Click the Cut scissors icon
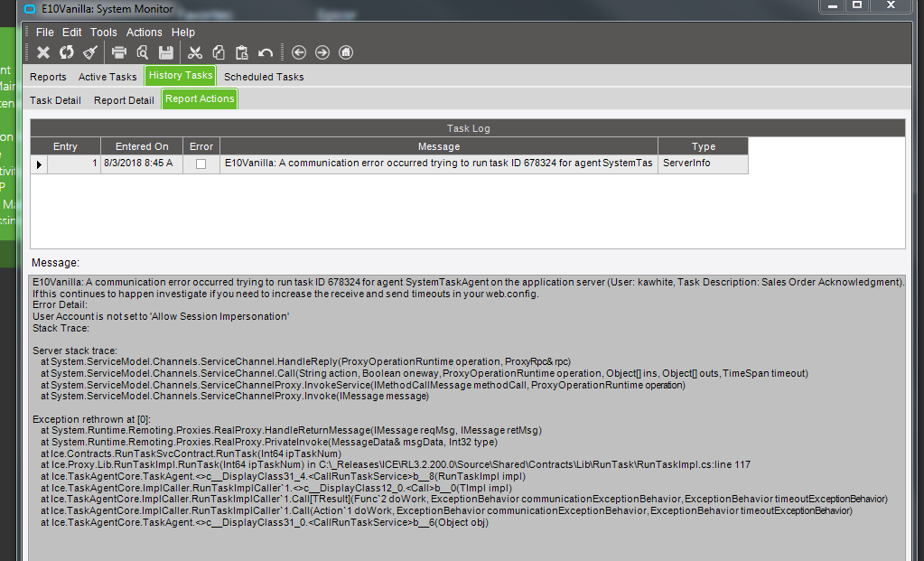Screen dimensions: 924x561 coord(195,52)
